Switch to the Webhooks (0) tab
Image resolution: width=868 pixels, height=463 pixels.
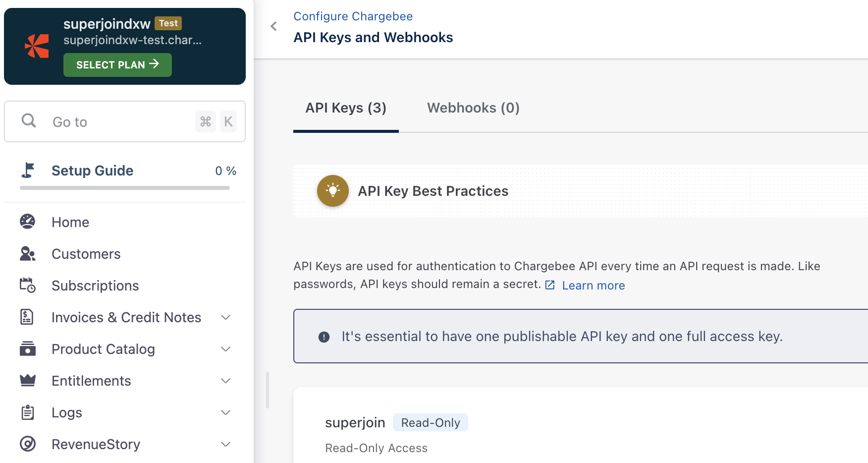[473, 108]
